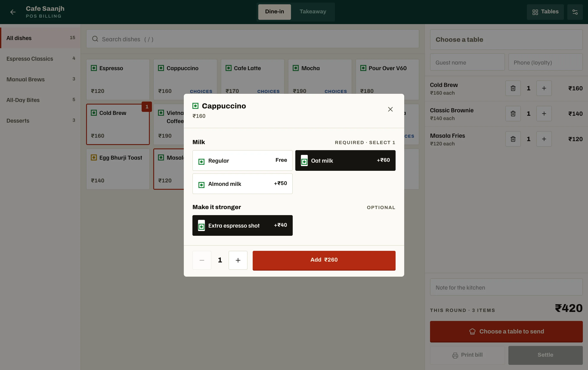This screenshot has width=588, height=370.
Task: Close the Cappuccino options dialog
Action: tap(390, 109)
